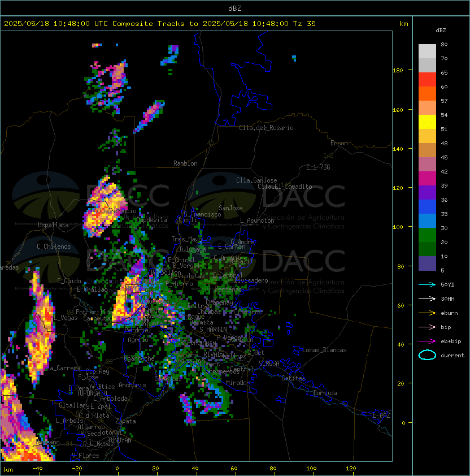Click the 'Ugarteche' map label
Image resolution: width=470 pixels, height=476 pixels.
tap(140, 358)
